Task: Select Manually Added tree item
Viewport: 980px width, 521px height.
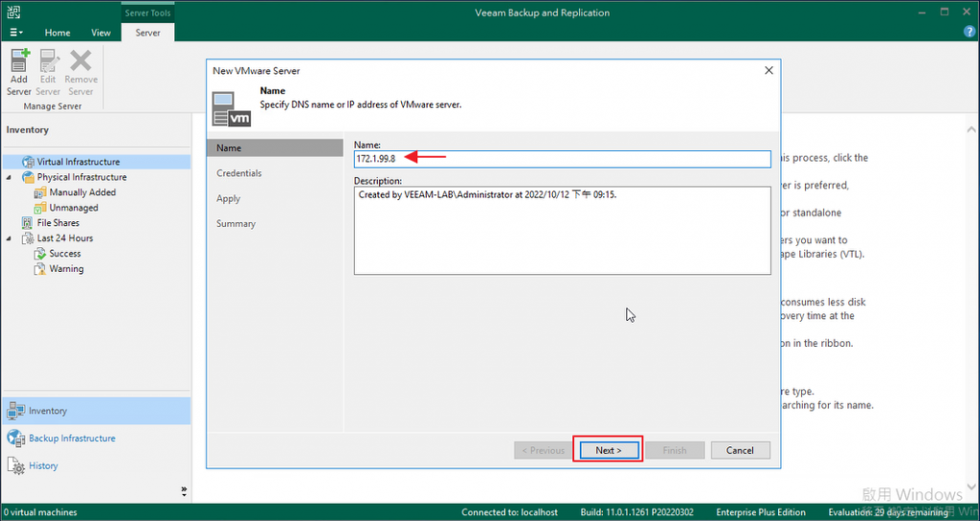Action: point(82,193)
